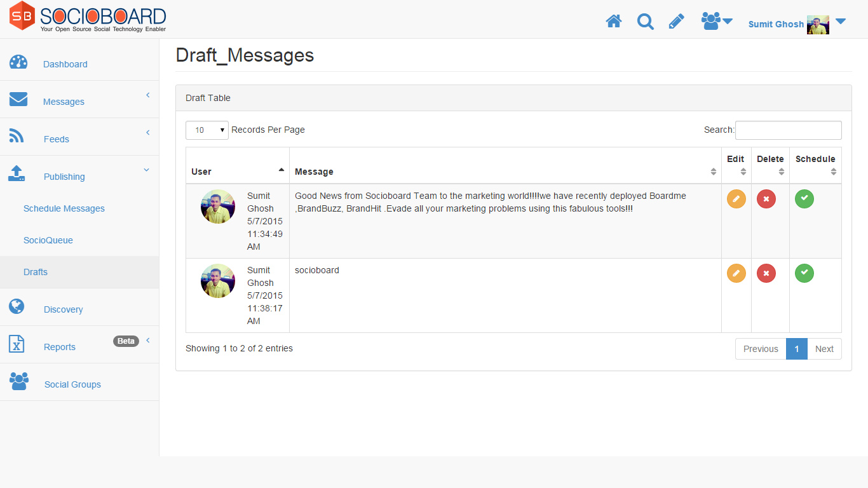This screenshot has width=868, height=488.
Task: Edit the socioboard draft message
Action: coord(736,273)
